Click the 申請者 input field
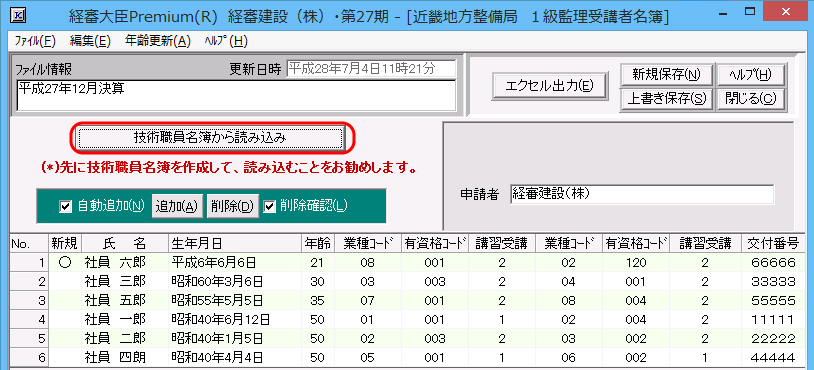The width and height of the screenshot is (814, 370). pos(642,194)
